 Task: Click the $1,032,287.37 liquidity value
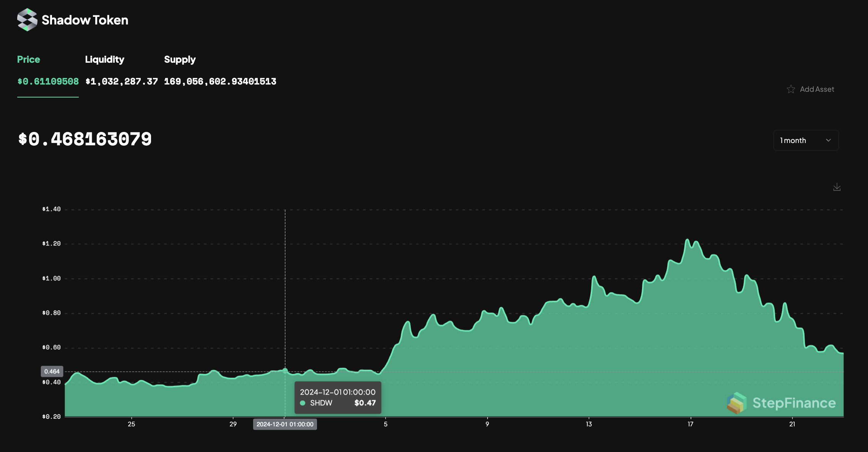click(x=121, y=81)
